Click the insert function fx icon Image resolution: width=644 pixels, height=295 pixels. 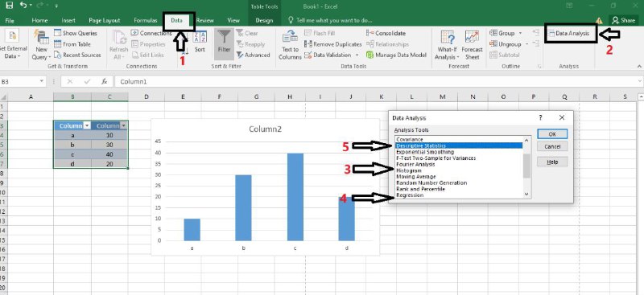point(105,82)
